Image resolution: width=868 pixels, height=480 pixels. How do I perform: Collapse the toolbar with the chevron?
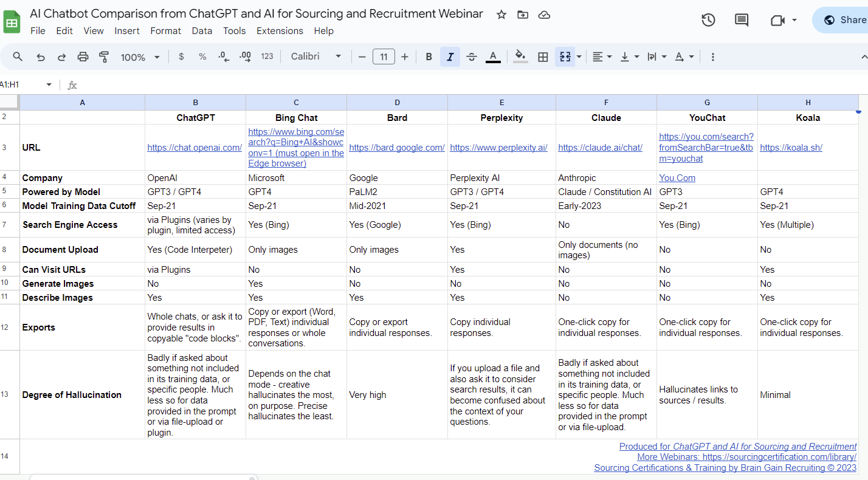coord(864,57)
